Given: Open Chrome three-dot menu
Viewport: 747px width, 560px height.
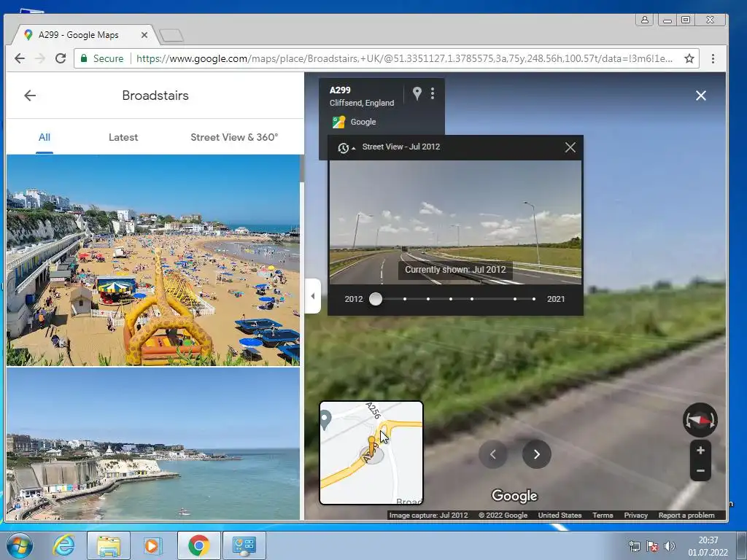Looking at the screenshot, I should click(713, 58).
